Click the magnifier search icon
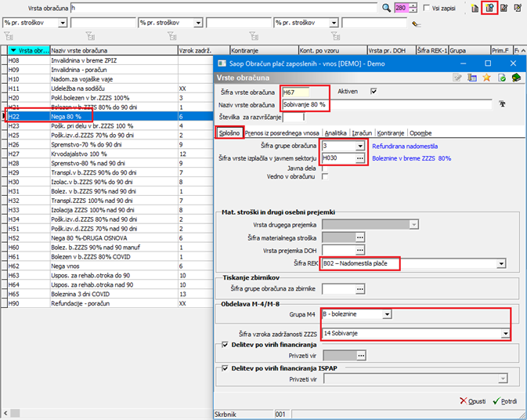 [x=386, y=8]
